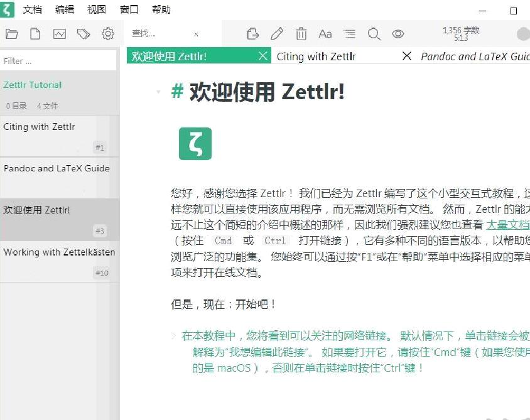Viewport: 530px width, 420px height.
Task: Click the Filter input field
Action: click(x=58, y=61)
